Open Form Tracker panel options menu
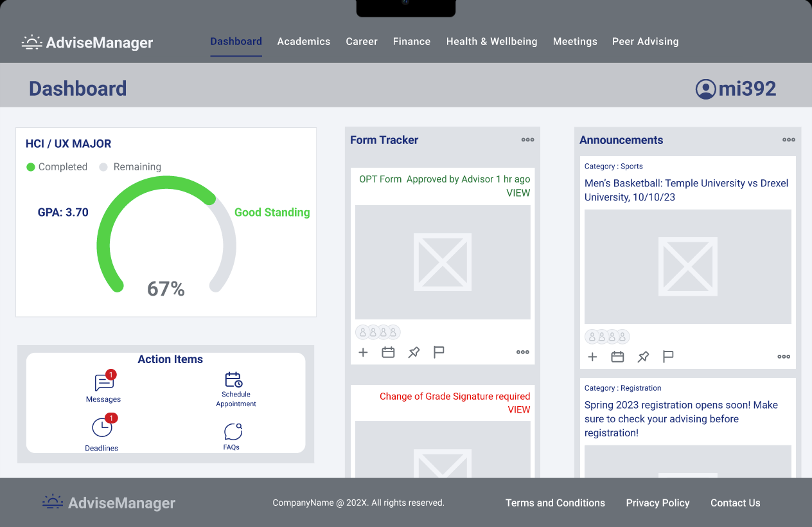Image resolution: width=812 pixels, height=527 pixels. [x=527, y=139]
